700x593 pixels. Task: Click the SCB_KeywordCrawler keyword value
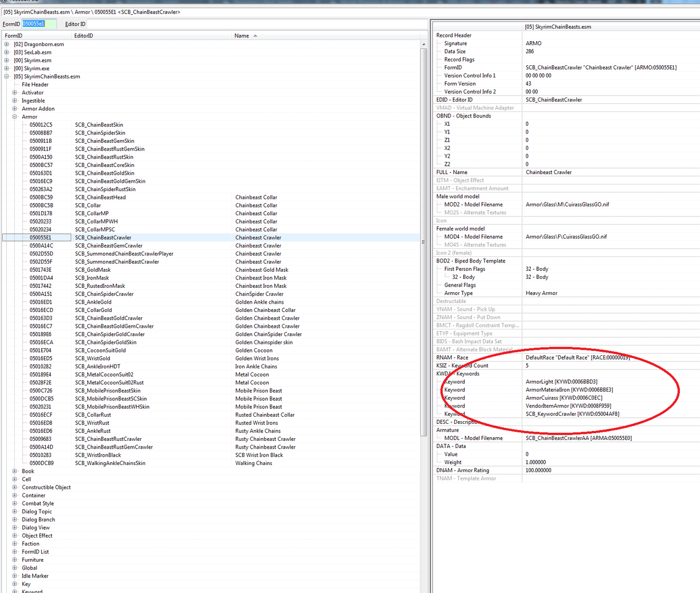point(572,414)
